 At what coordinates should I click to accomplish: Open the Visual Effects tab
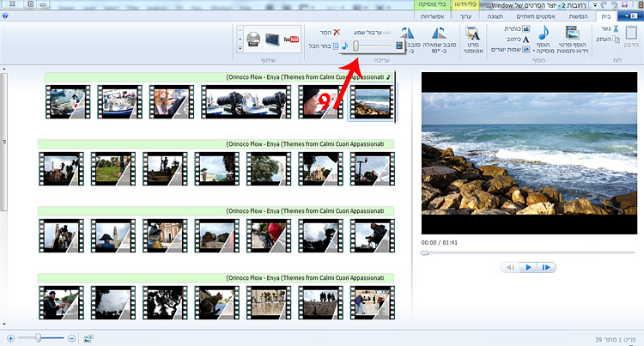[x=538, y=16]
